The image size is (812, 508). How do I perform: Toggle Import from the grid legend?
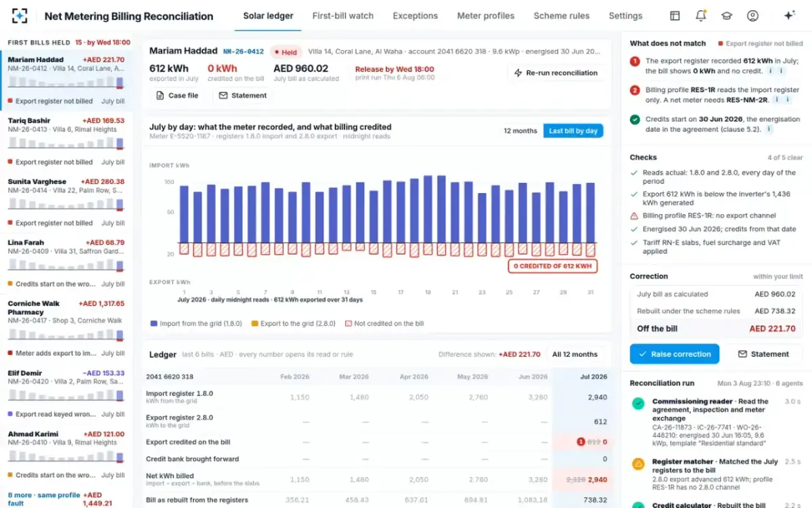click(196, 324)
